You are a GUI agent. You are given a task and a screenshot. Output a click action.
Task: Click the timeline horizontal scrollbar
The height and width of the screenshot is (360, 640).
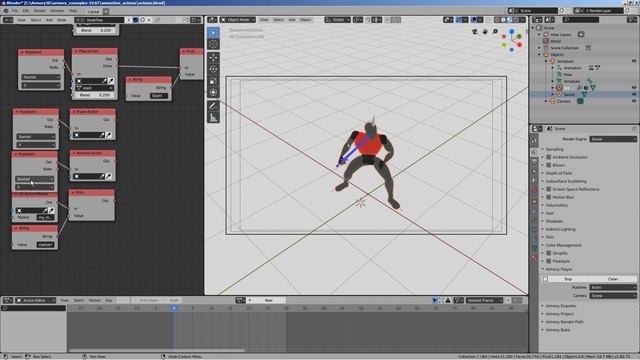157,350
